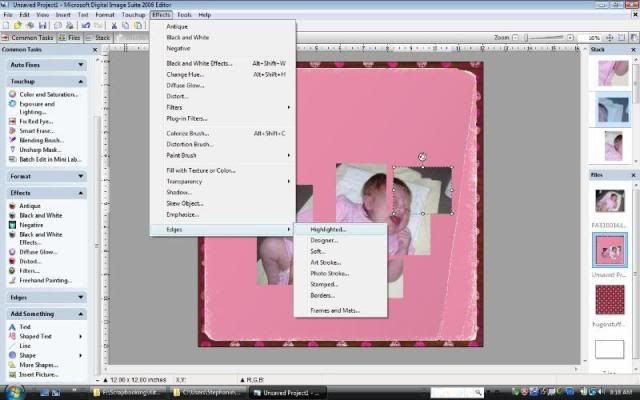This screenshot has height=400, width=640.
Task: Click the Cut scissors toolbar icon
Action: click(x=114, y=25)
